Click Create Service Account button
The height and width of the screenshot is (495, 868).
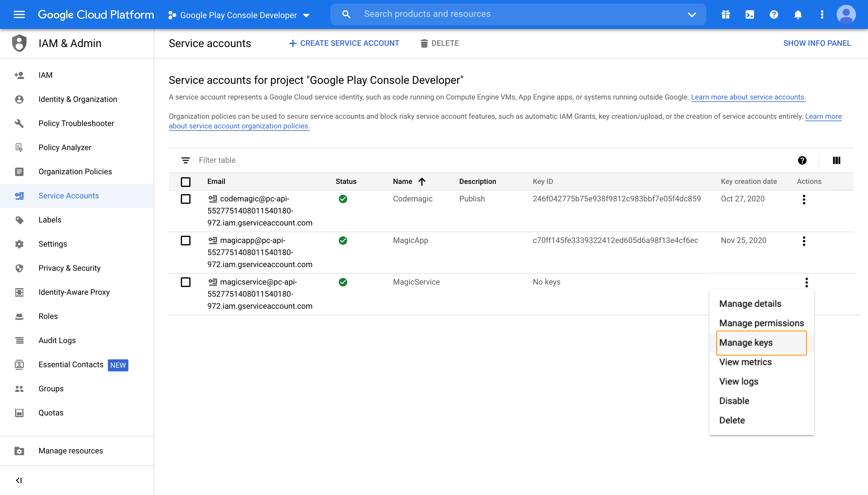pos(344,43)
